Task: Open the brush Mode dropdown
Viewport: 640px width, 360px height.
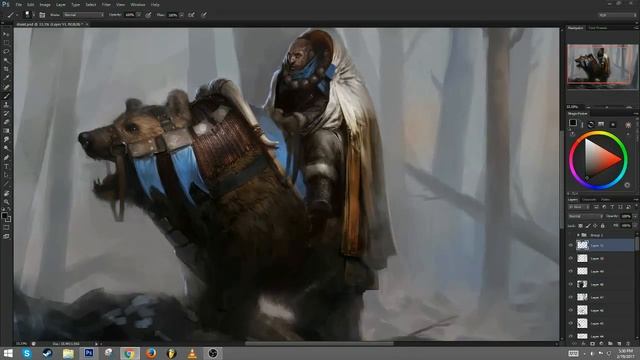Action: coord(84,15)
